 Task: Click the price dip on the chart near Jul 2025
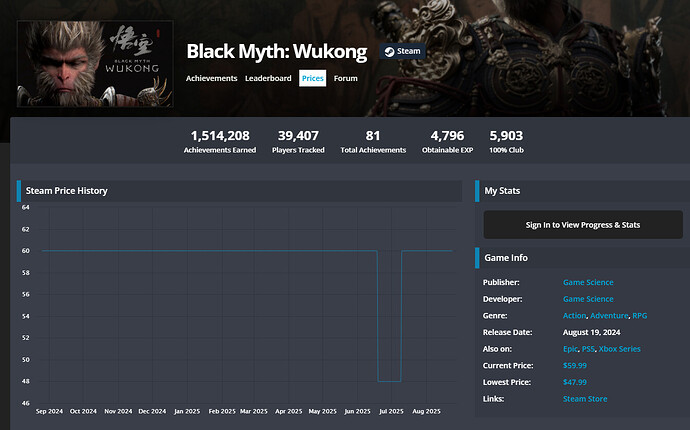click(389, 381)
